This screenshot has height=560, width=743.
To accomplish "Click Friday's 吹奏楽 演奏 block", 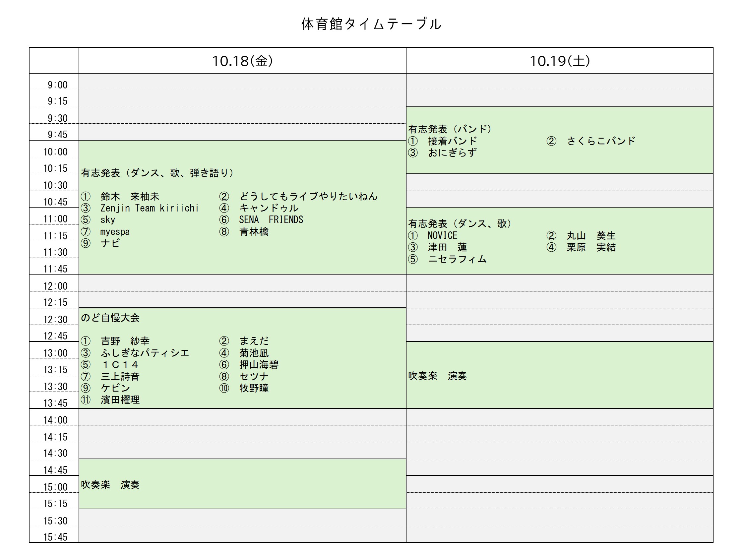I will (x=110, y=484).
